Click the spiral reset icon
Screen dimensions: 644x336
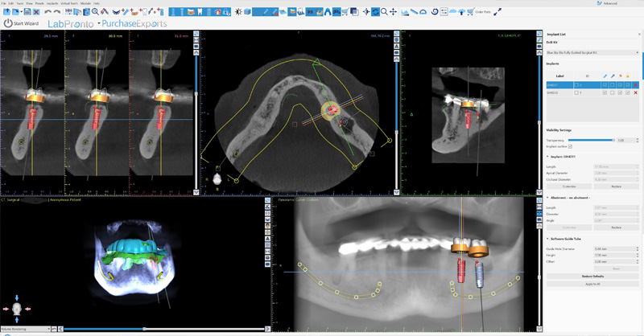[435, 12]
